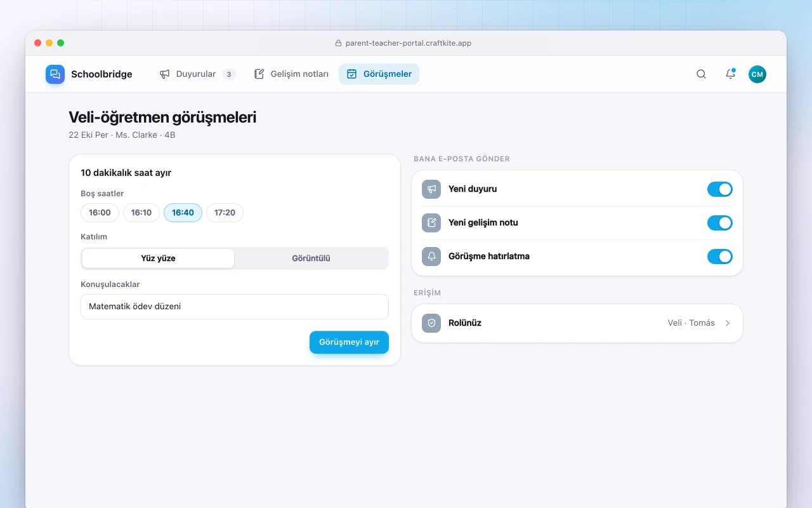This screenshot has height=508, width=812.
Task: Choose the 16:40 time slot
Action: click(183, 213)
